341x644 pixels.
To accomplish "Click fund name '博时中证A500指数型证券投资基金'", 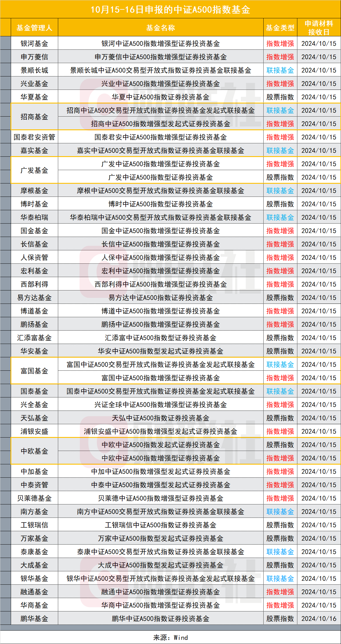I will click(x=161, y=204).
